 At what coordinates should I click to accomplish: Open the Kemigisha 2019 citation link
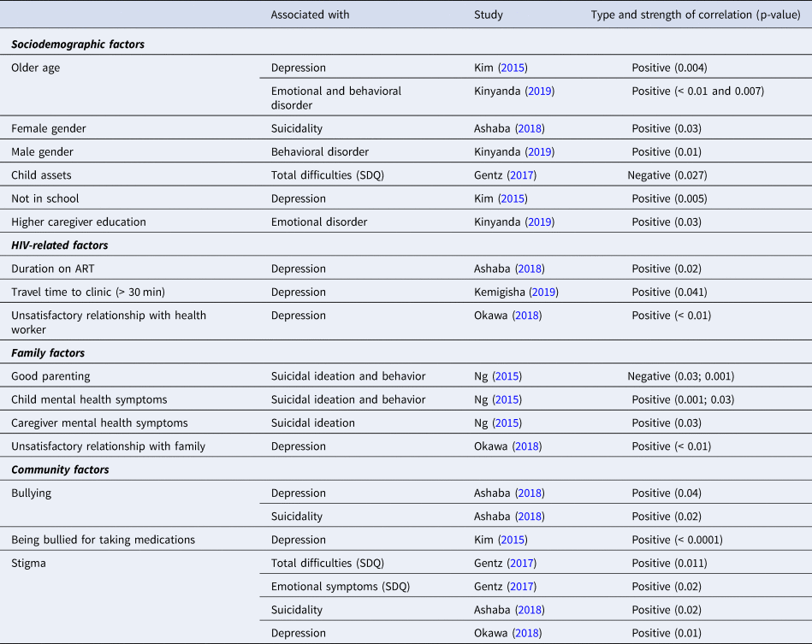[x=542, y=292]
